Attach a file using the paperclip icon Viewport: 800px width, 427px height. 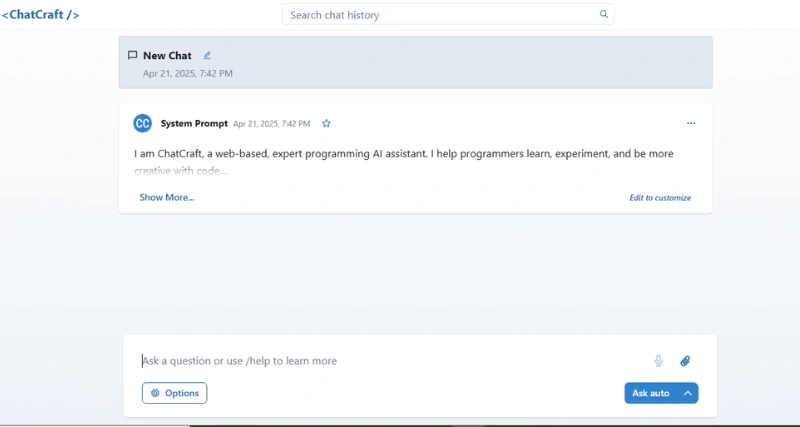coord(685,361)
